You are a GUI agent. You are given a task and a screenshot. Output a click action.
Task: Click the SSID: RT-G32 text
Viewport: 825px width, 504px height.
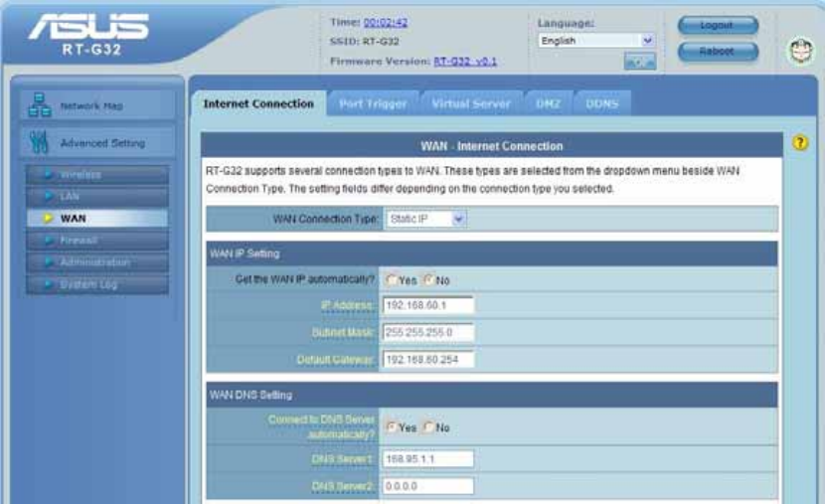click(364, 41)
